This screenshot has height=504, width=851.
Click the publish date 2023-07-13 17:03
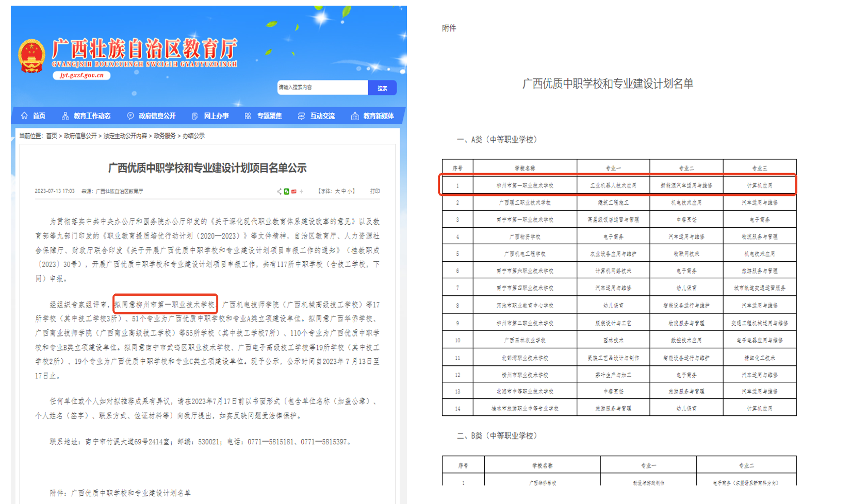55,191
